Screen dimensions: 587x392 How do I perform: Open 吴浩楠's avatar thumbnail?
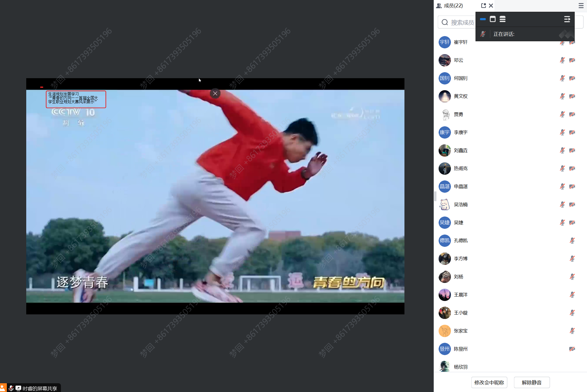click(445, 204)
